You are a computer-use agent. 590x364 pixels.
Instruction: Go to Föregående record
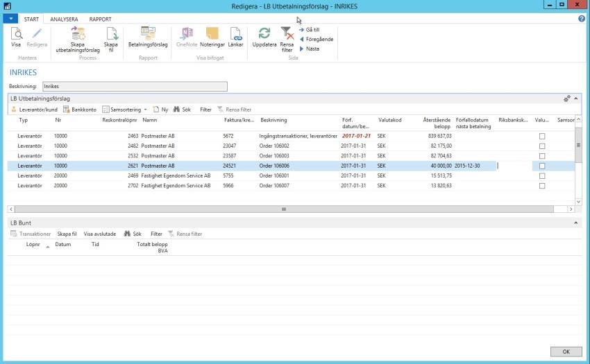pos(317,39)
